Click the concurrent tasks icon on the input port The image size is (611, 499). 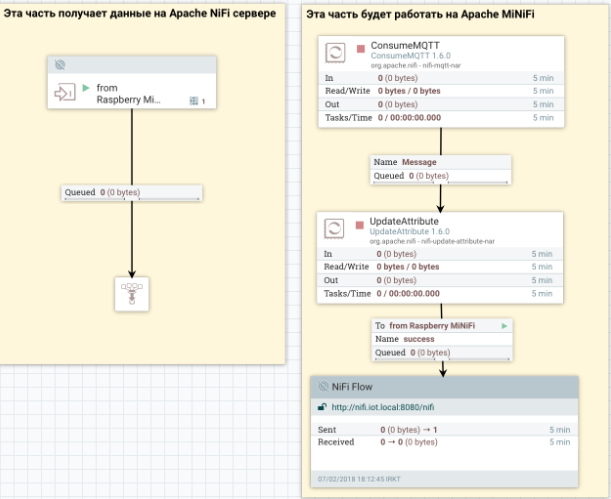(x=194, y=101)
